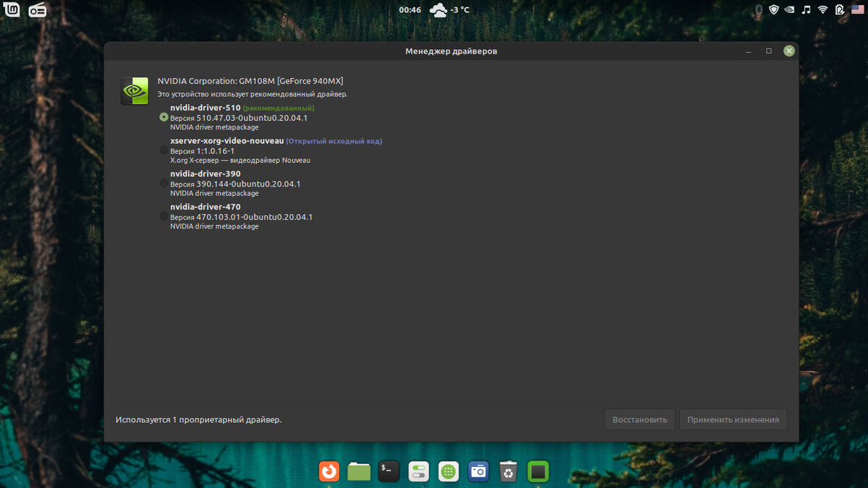Viewport: 868px width, 488px height.
Task: Open the Wi-Fi network applet
Action: pos(822,9)
